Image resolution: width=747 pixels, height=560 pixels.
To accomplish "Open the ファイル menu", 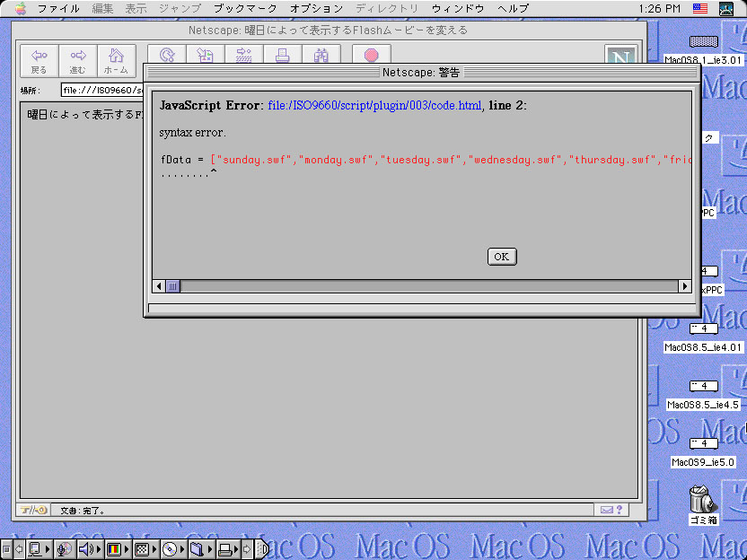I will 58,9.
